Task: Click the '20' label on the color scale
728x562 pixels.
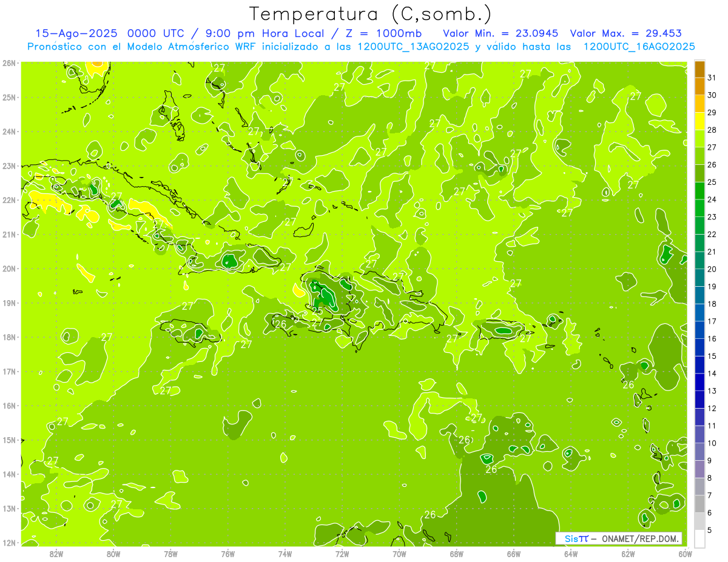Action: tap(712, 269)
